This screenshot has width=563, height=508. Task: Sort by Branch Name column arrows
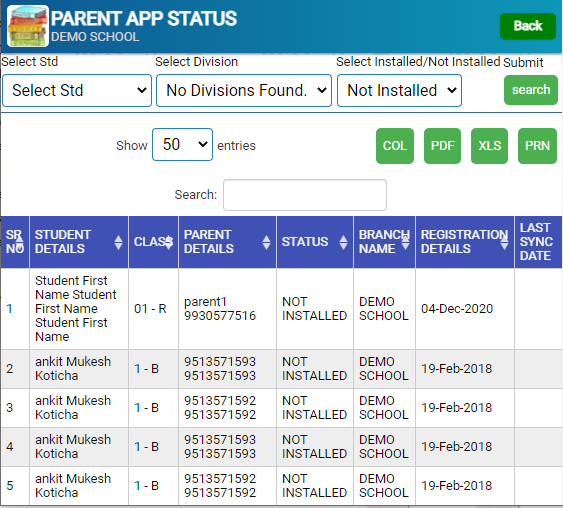point(405,242)
